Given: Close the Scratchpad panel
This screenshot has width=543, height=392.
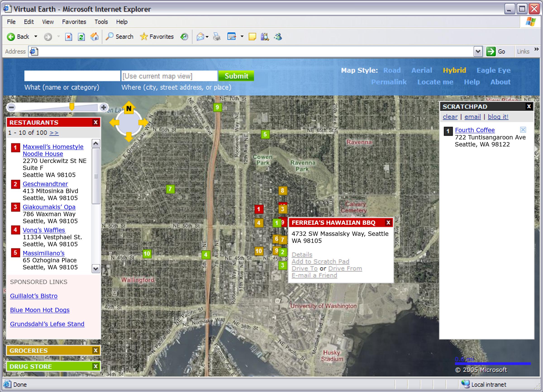Looking at the screenshot, I should coord(529,106).
